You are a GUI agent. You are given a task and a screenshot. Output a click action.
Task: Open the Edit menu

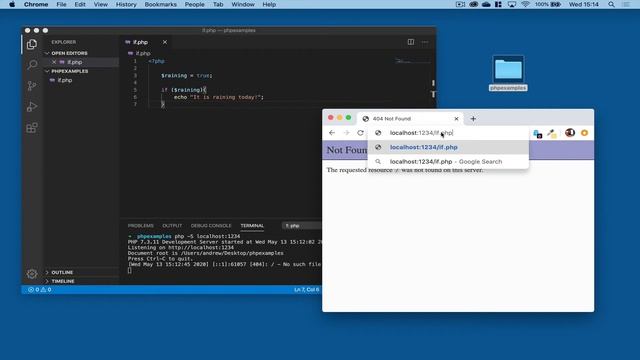click(80, 4)
